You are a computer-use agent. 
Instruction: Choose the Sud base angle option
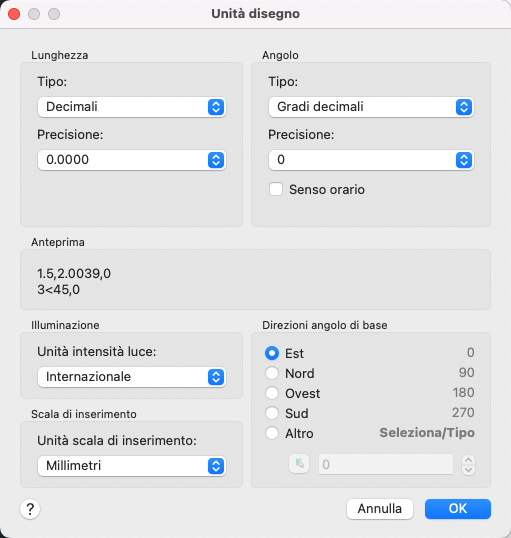click(x=272, y=413)
